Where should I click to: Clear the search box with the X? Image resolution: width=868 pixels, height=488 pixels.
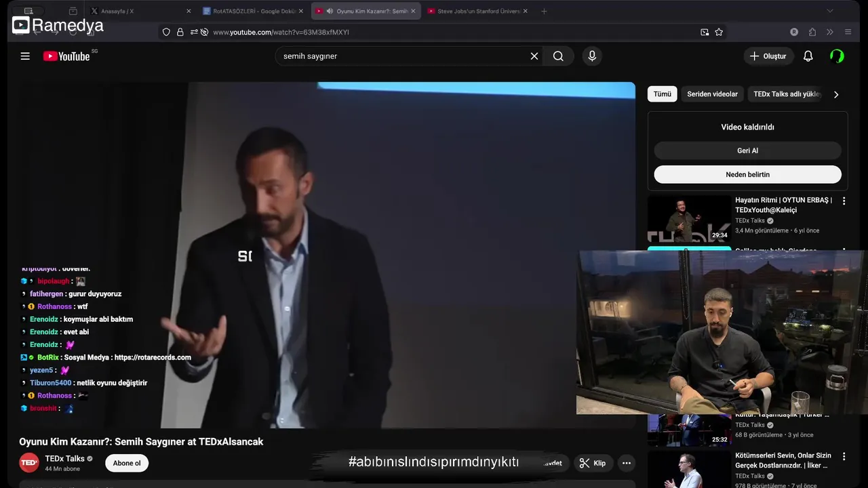(534, 56)
